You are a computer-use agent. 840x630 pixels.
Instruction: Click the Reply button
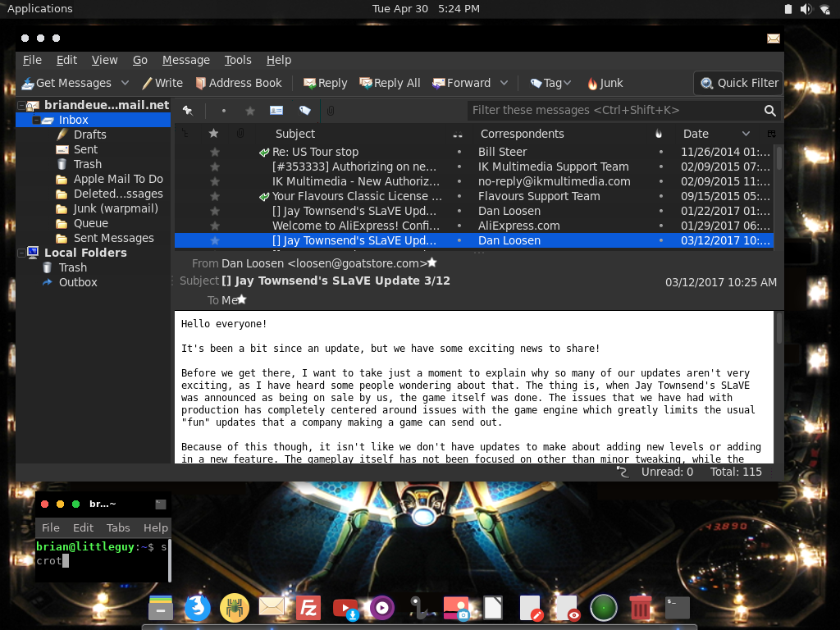(325, 83)
